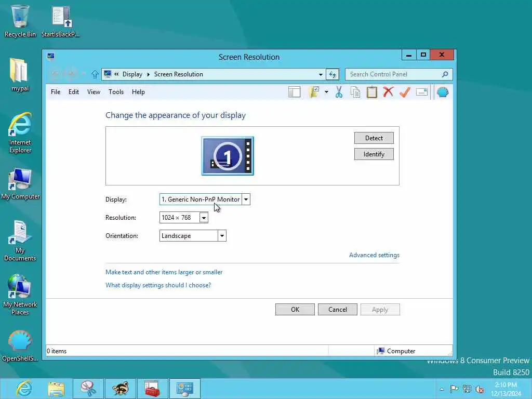Click the blue shell Open-Shell settings icon

point(443,92)
